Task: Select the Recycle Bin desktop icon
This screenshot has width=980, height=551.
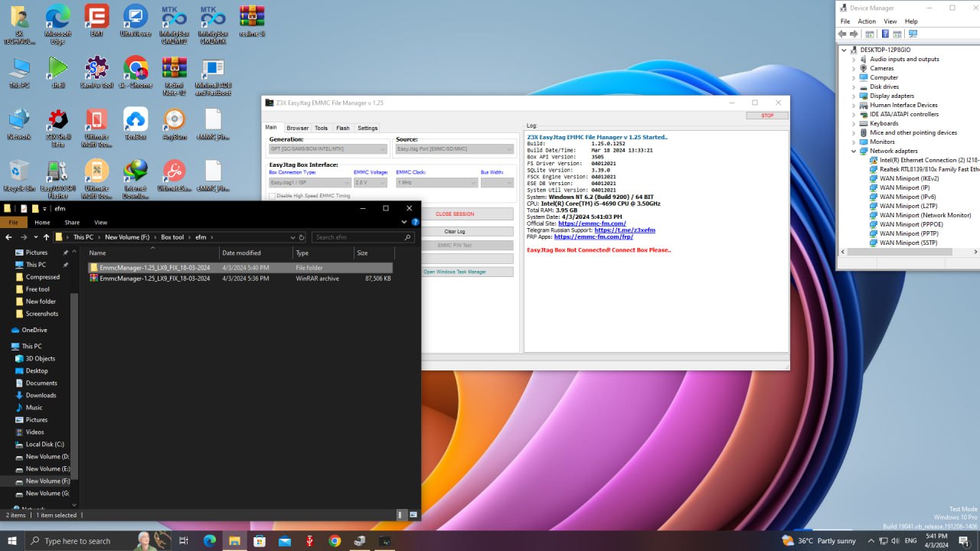Action: point(19,176)
